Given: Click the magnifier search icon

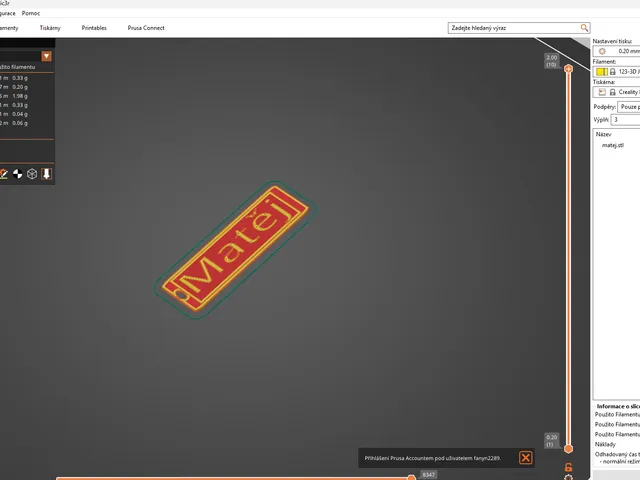Looking at the screenshot, I should tap(584, 28).
